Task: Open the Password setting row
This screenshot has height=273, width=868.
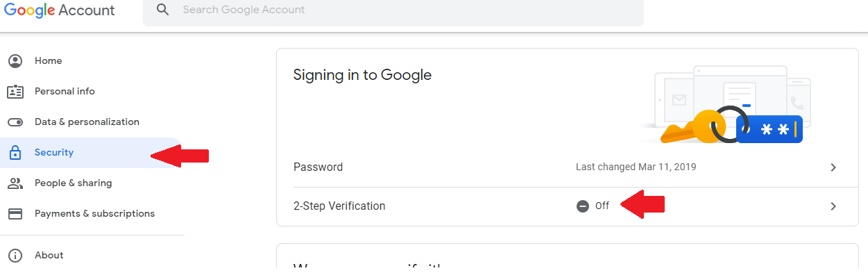Action: pos(568,167)
